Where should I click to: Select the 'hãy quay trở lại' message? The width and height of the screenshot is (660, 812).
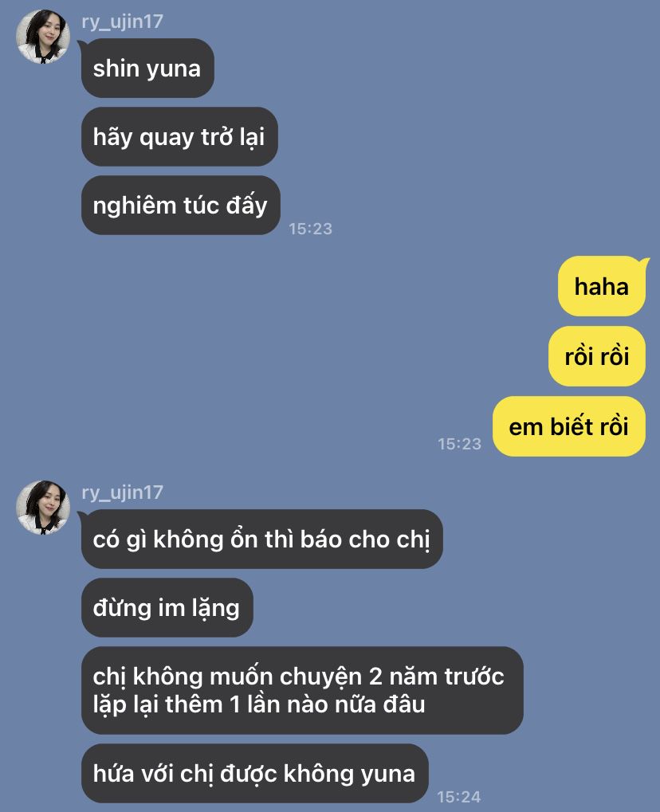pyautogui.click(x=179, y=137)
